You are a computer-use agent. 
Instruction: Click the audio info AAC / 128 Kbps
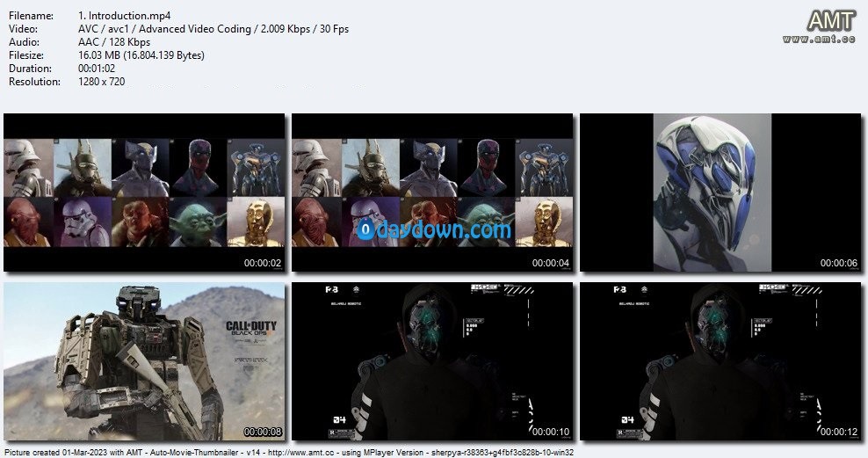click(x=114, y=42)
